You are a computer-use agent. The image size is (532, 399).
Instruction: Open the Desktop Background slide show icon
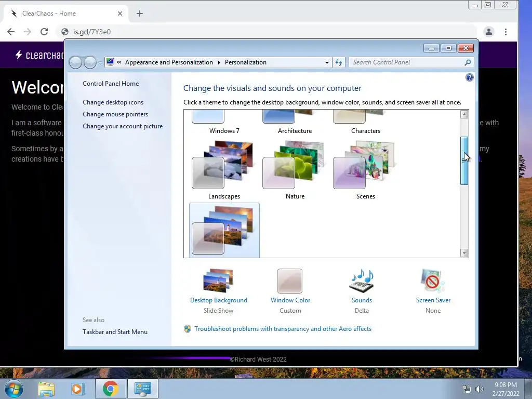[218, 281]
